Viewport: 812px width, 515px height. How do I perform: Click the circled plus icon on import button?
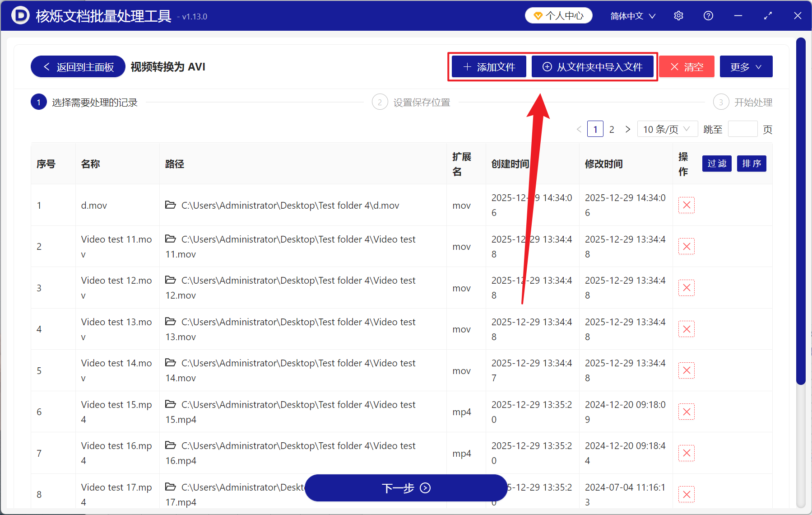547,66
